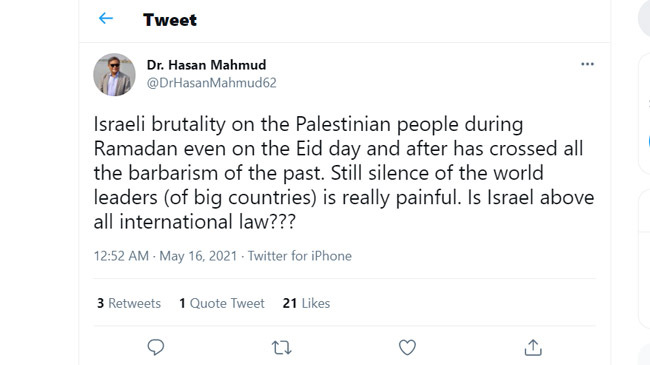
Task: Click the tweet body text
Action: pyautogui.click(x=344, y=173)
